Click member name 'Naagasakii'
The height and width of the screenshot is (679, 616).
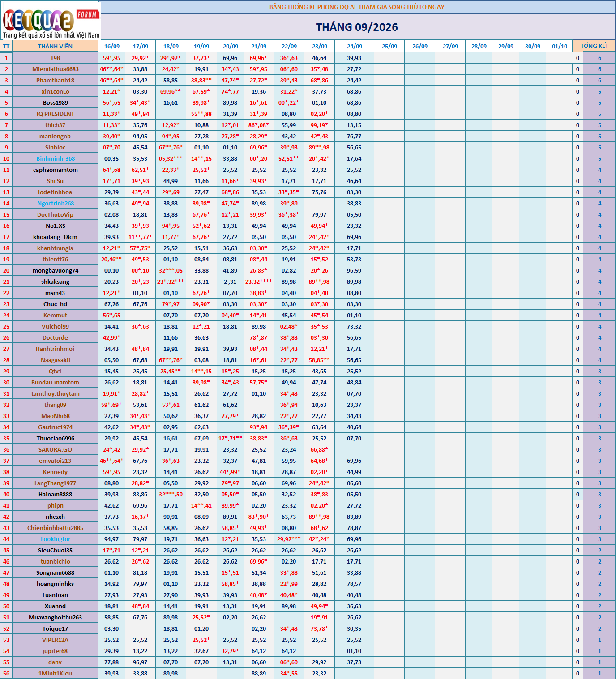[x=55, y=360]
